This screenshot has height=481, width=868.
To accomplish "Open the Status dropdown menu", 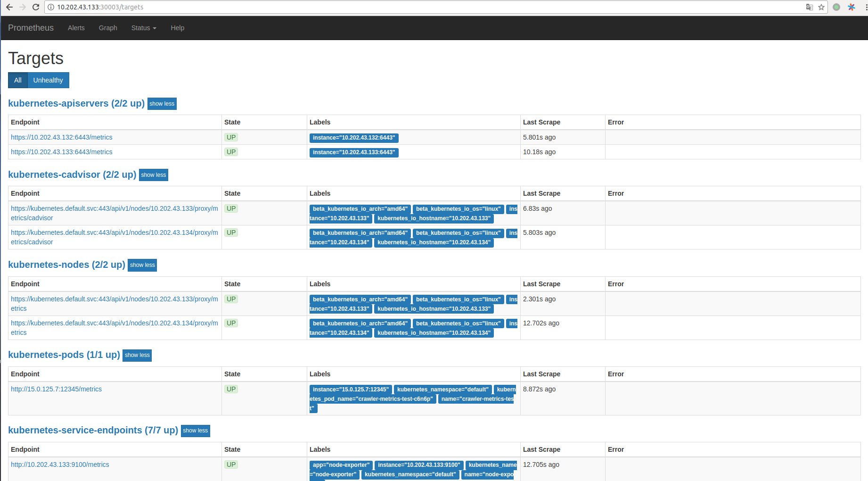I will tap(144, 28).
